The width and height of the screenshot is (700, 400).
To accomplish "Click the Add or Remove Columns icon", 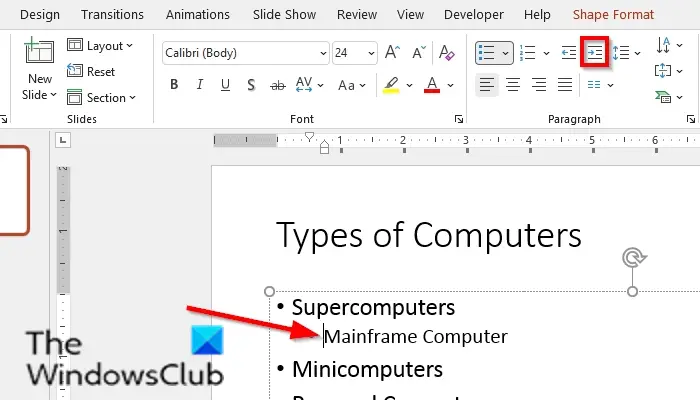I will pos(594,85).
